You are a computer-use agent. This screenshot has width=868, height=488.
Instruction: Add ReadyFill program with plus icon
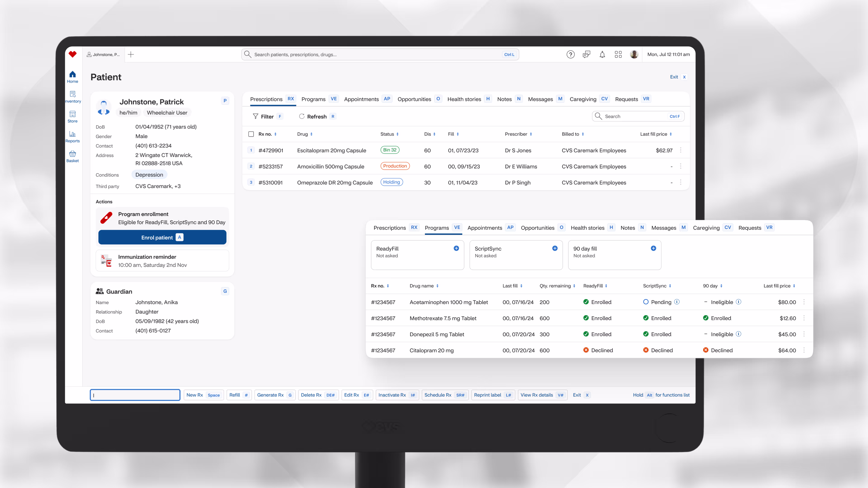(x=456, y=248)
